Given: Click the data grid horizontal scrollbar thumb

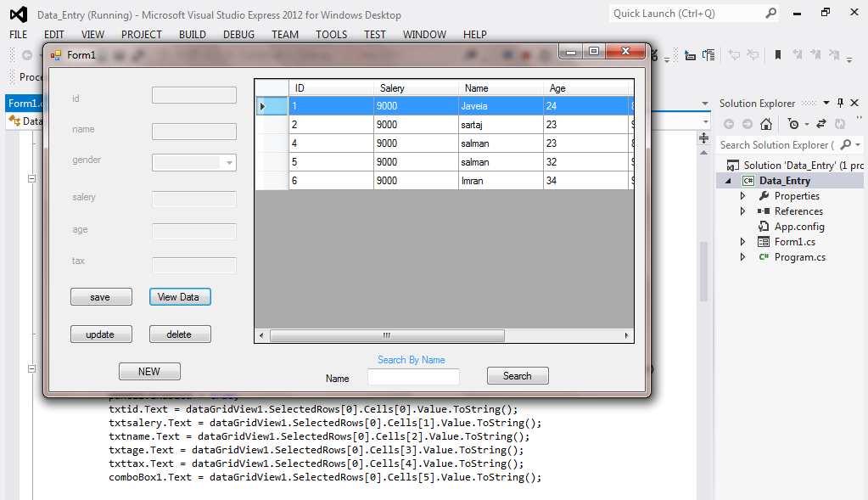Looking at the screenshot, I should click(x=387, y=335).
